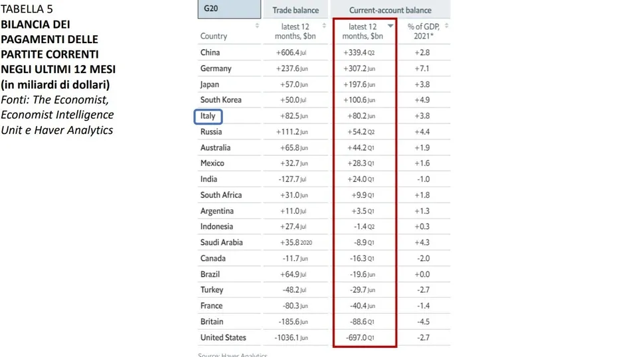
Task: Click the Trade balance header
Action: coord(295,10)
